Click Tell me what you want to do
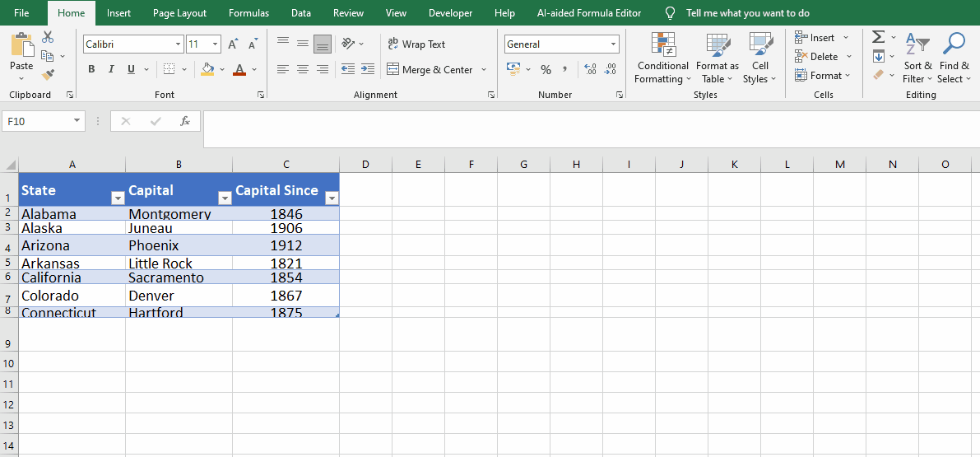The image size is (980, 457). pos(747,12)
